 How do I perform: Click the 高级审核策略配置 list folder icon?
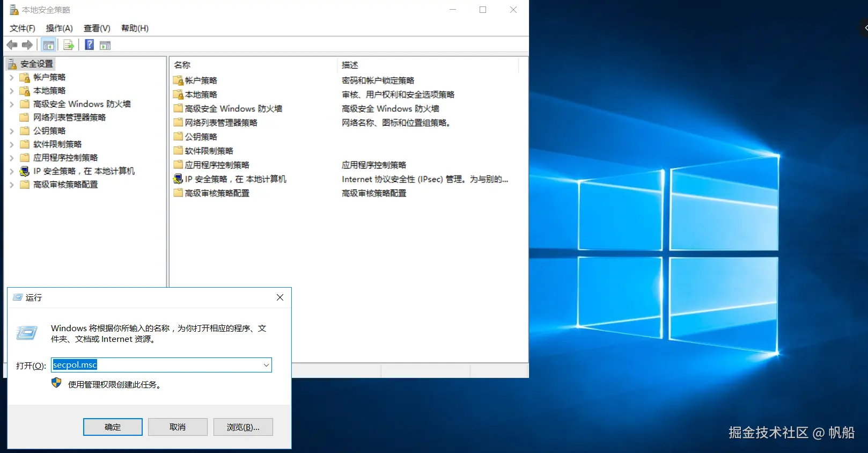pyautogui.click(x=178, y=193)
